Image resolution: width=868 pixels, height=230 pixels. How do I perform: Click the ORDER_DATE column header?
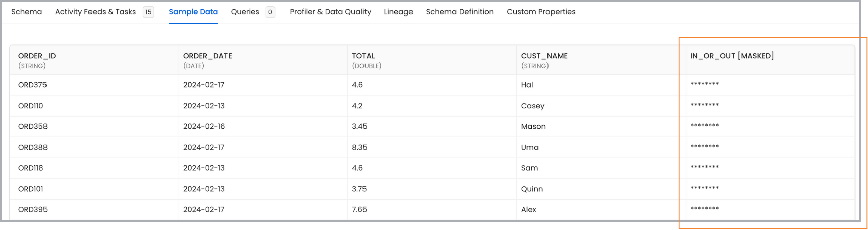click(x=207, y=56)
